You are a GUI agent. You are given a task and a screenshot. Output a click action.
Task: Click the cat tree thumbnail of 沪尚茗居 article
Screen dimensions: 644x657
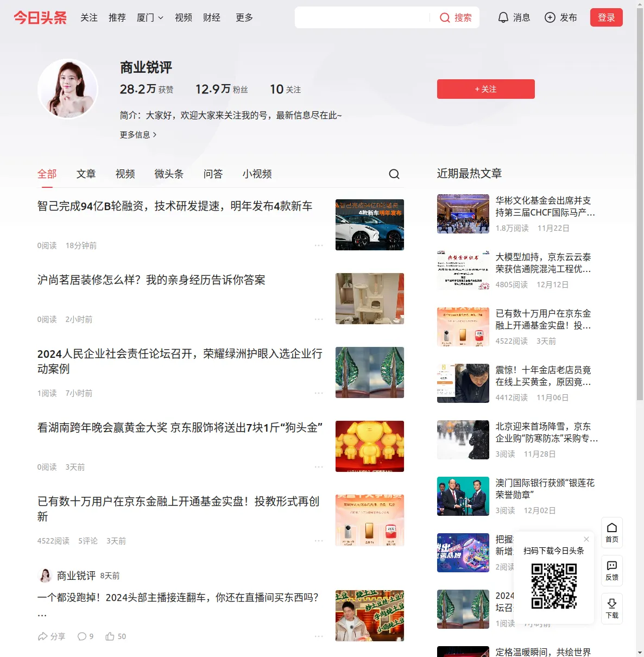370,299
